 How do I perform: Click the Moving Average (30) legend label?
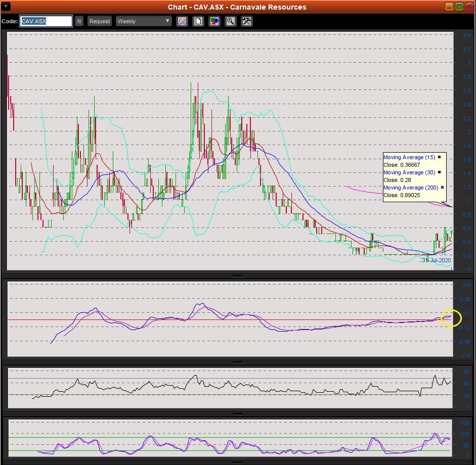pos(409,172)
